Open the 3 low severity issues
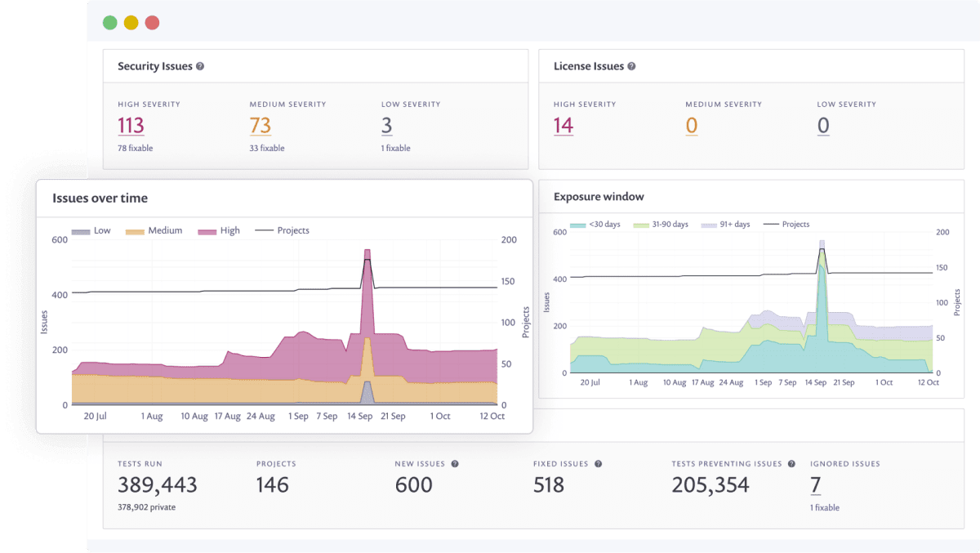 (387, 126)
